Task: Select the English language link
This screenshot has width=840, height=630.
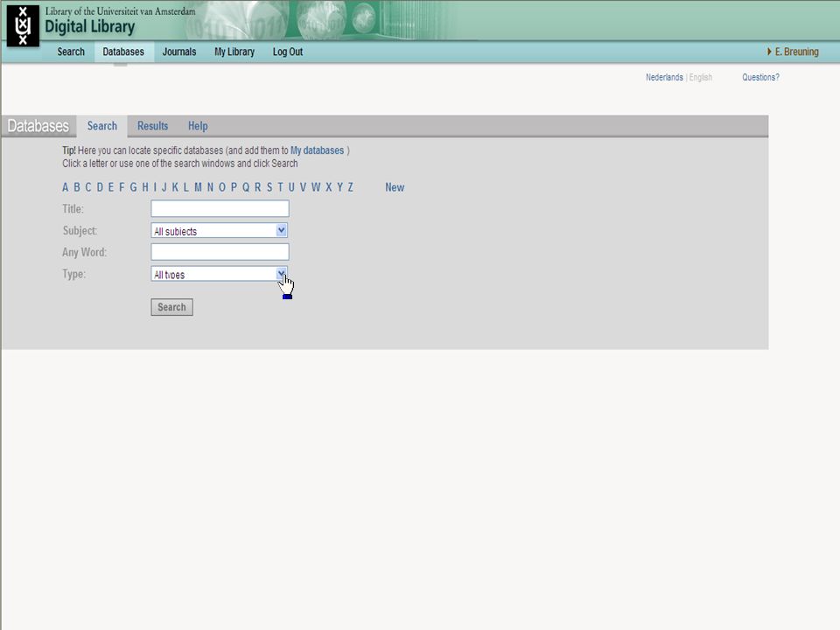Action: pyautogui.click(x=701, y=77)
